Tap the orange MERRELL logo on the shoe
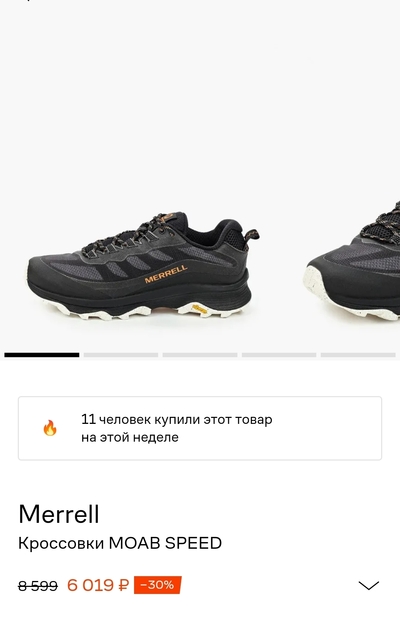Viewport: 400px width, 621px height. pyautogui.click(x=166, y=274)
